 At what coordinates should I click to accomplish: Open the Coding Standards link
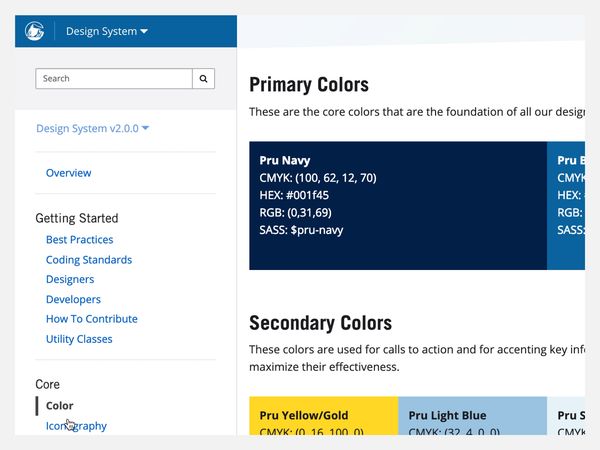tap(89, 260)
